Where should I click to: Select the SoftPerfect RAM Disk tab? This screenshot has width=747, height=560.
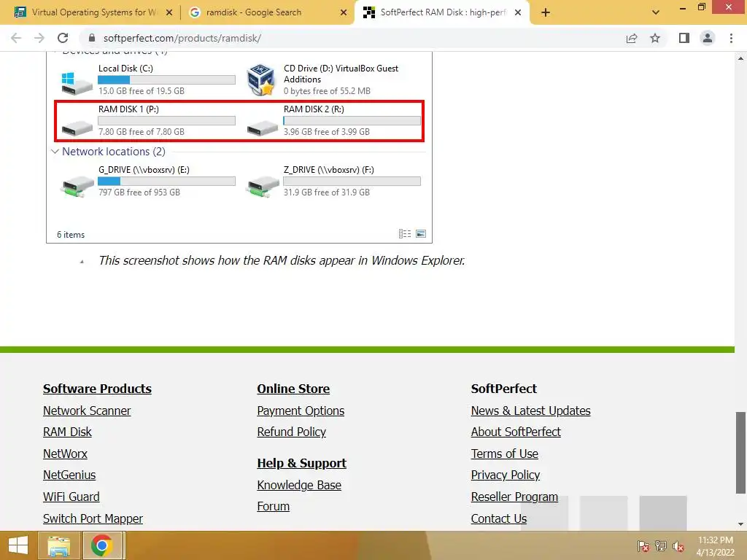tap(441, 12)
